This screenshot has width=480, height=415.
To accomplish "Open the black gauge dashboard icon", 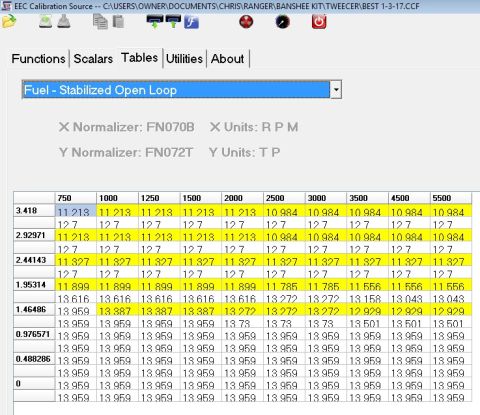I will [x=282, y=22].
